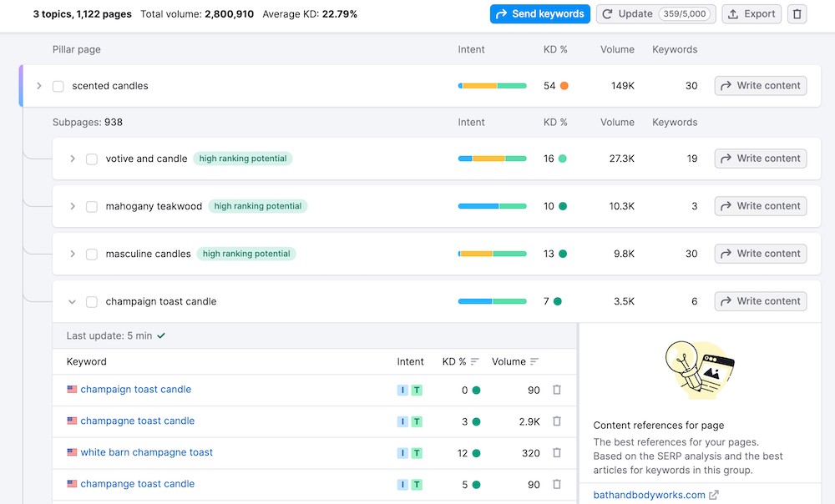The width and height of the screenshot is (835, 504).
Task: Check the scented candles pillar page checkbox
Action: pos(58,85)
